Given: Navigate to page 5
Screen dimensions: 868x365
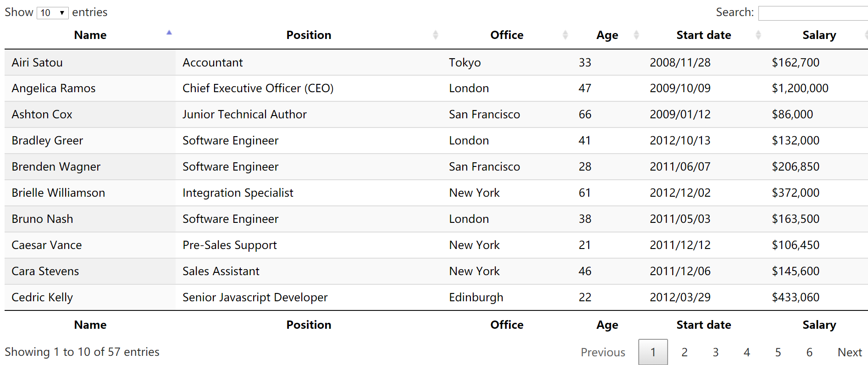Looking at the screenshot, I should pyautogui.click(x=778, y=352).
